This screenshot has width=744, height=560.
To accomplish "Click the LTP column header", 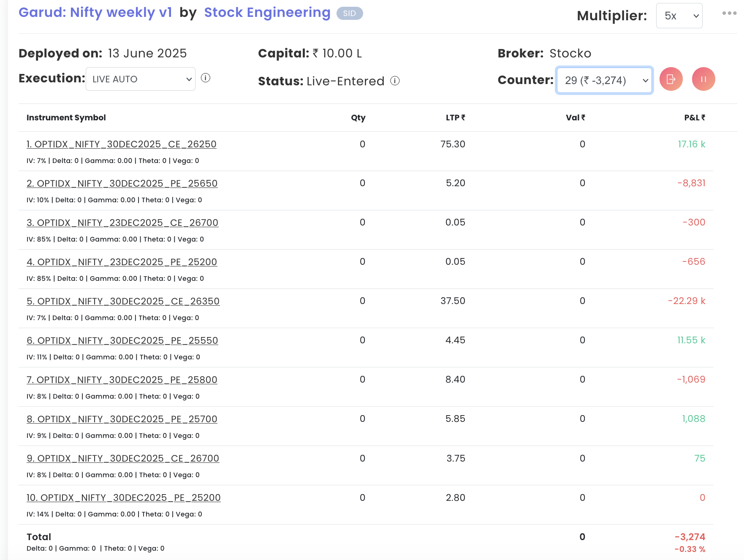I will [x=455, y=118].
